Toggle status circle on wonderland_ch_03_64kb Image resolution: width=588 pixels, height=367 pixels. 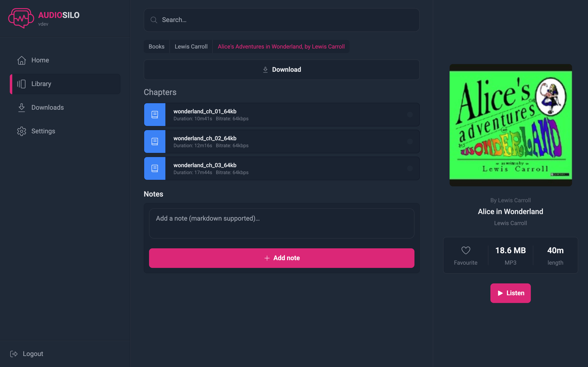coord(410,168)
